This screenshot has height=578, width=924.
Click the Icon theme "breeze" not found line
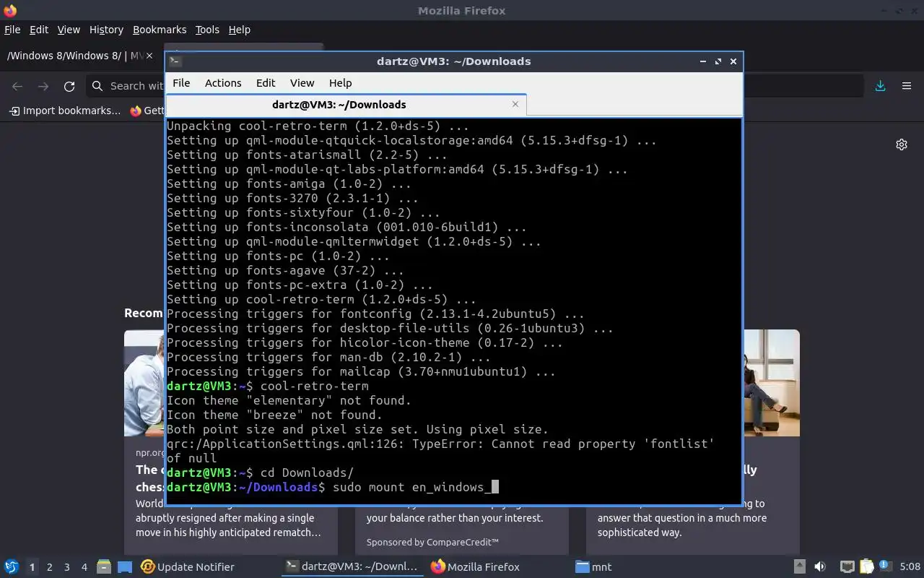point(274,415)
